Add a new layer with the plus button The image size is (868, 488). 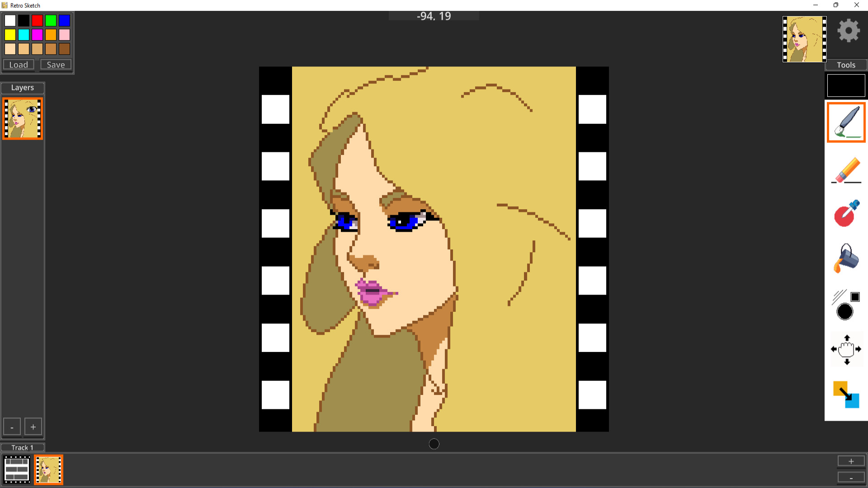[33, 426]
